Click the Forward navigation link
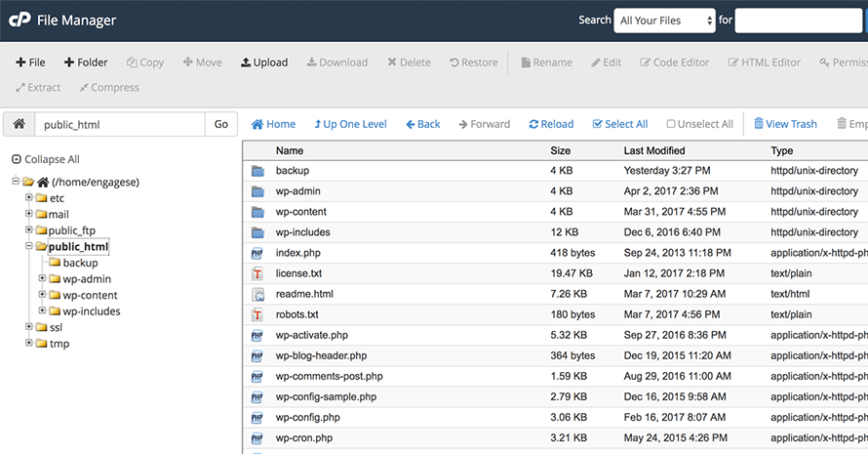The height and width of the screenshot is (454, 868). [x=485, y=124]
